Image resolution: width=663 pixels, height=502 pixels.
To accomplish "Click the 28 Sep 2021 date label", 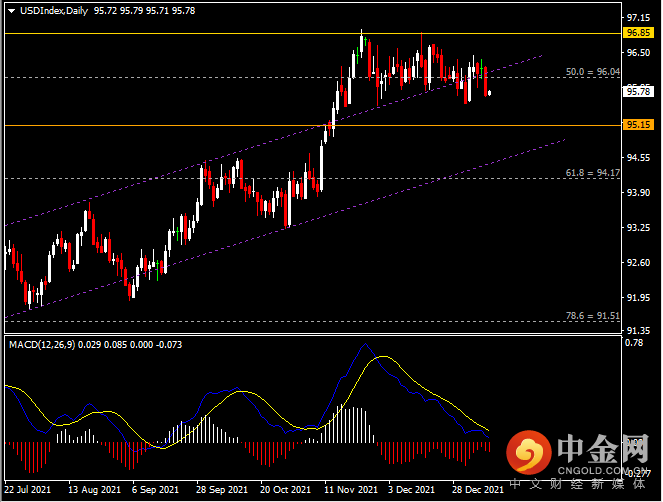I will pyautogui.click(x=222, y=490).
